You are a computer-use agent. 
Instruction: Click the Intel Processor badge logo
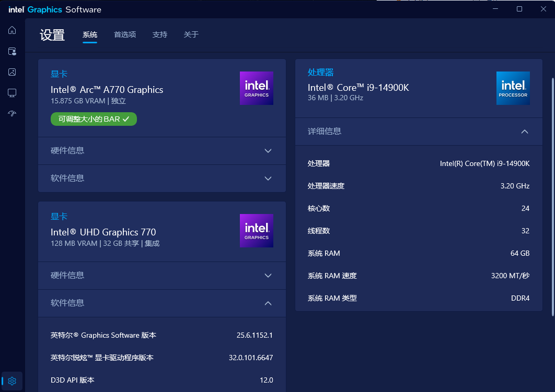point(513,88)
